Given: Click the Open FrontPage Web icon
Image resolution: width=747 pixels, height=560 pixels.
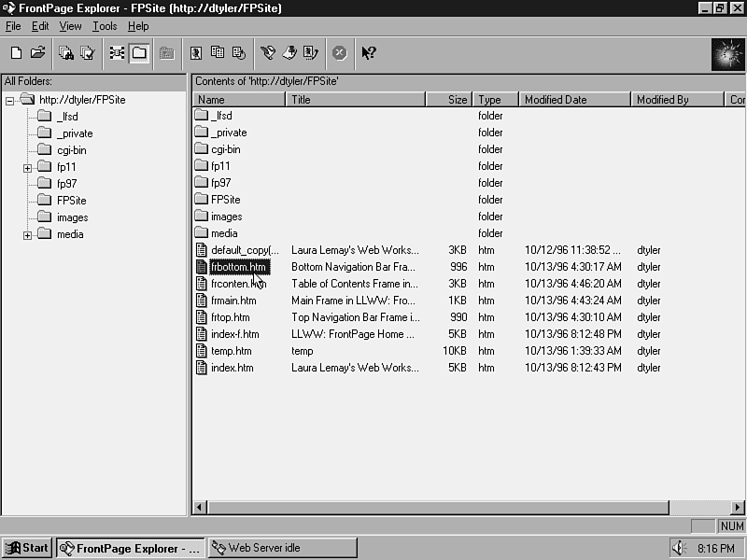Looking at the screenshot, I should (x=38, y=53).
